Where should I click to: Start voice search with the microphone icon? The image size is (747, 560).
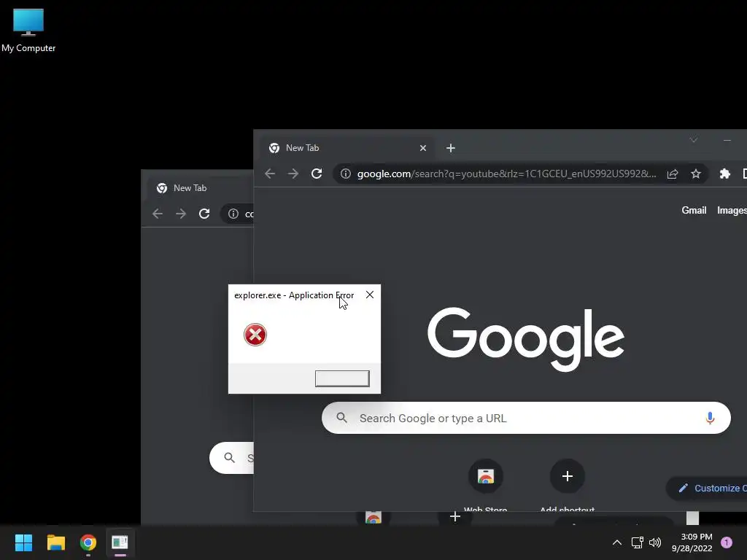coord(710,418)
